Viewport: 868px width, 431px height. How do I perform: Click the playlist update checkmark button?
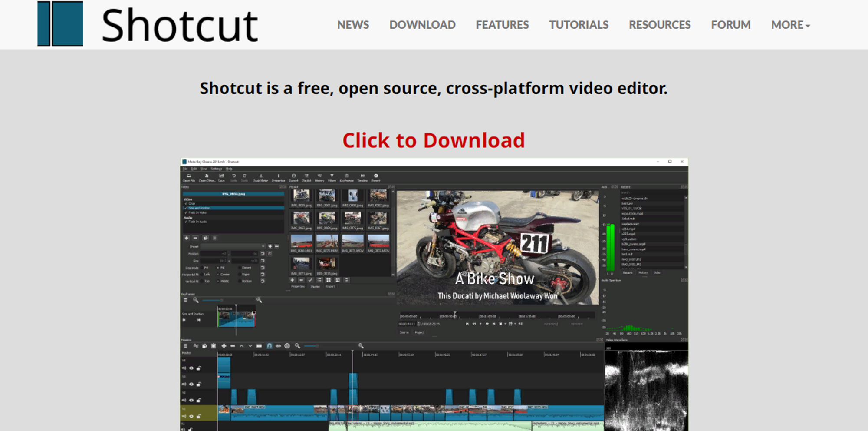point(310,280)
